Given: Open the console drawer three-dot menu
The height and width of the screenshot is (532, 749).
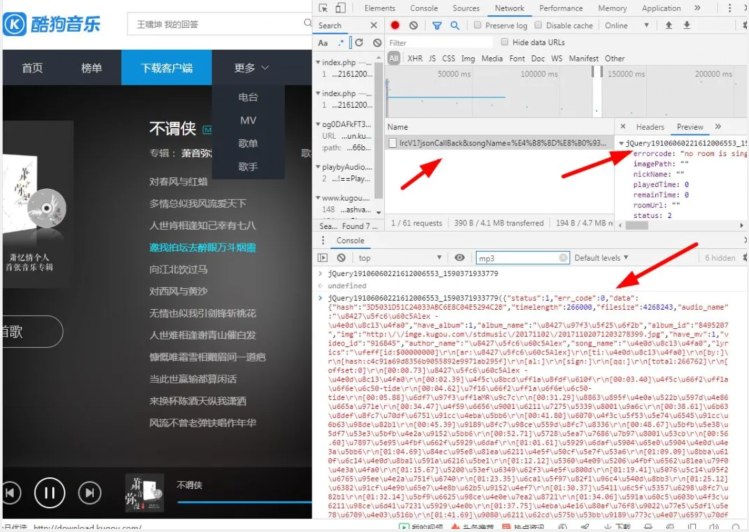Looking at the screenshot, I should pos(323,240).
